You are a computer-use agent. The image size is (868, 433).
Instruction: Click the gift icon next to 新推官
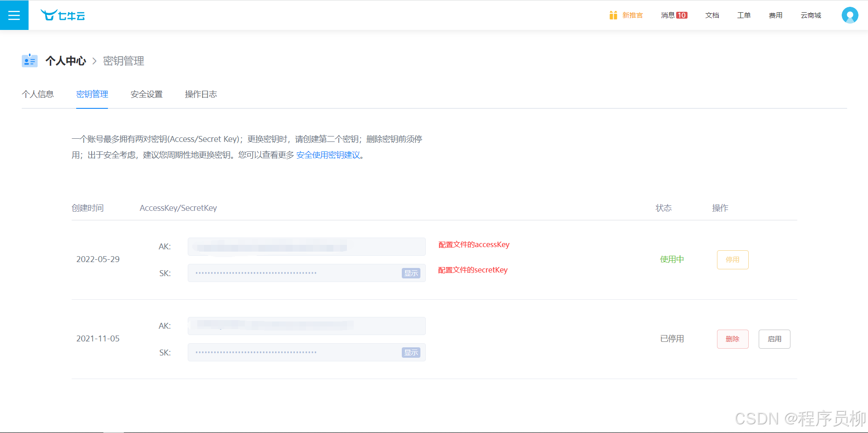613,15
